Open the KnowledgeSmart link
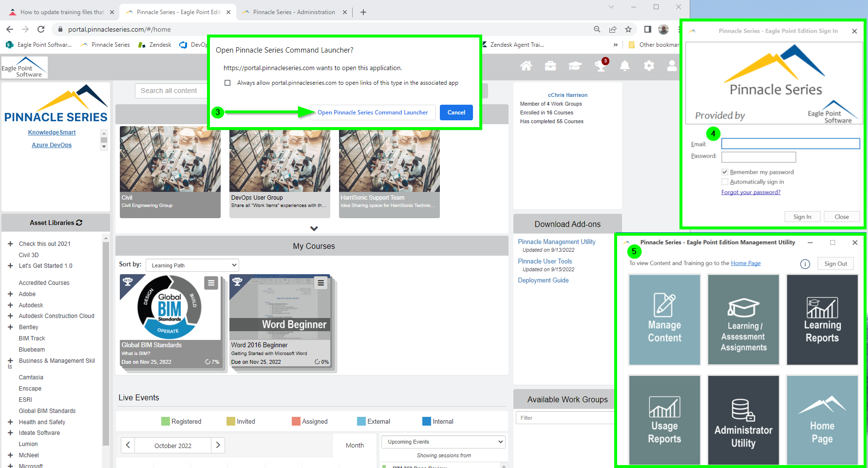The image size is (868, 468). click(x=52, y=132)
